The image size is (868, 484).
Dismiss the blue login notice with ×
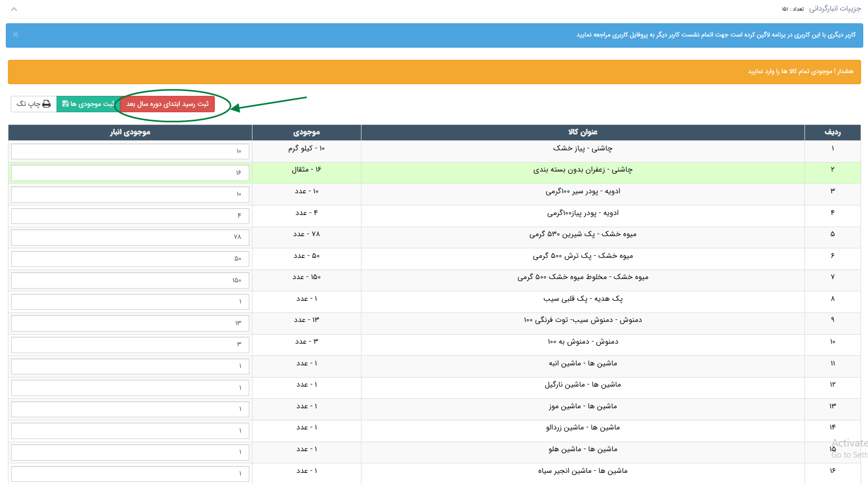pyautogui.click(x=16, y=34)
